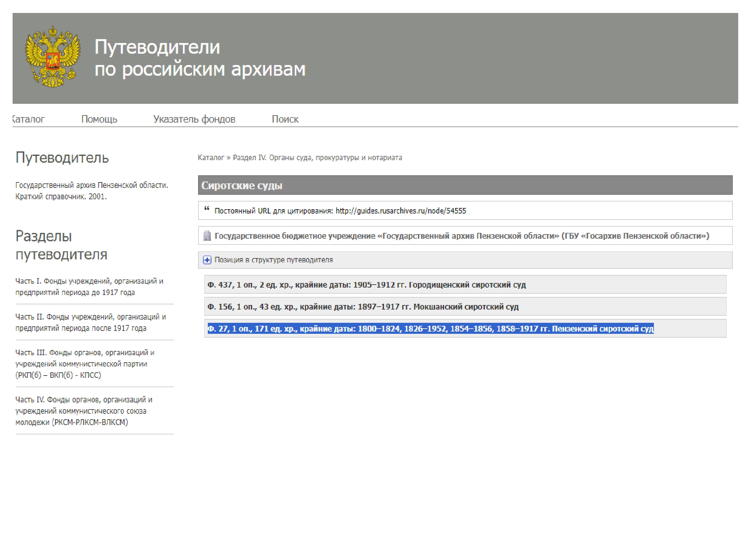Open the Помощь menu item

[x=99, y=119]
